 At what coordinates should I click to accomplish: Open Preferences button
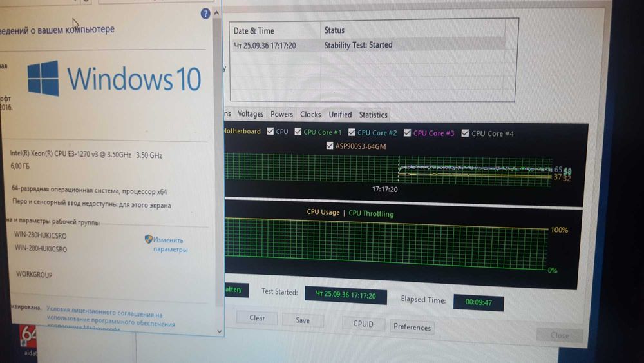click(412, 327)
